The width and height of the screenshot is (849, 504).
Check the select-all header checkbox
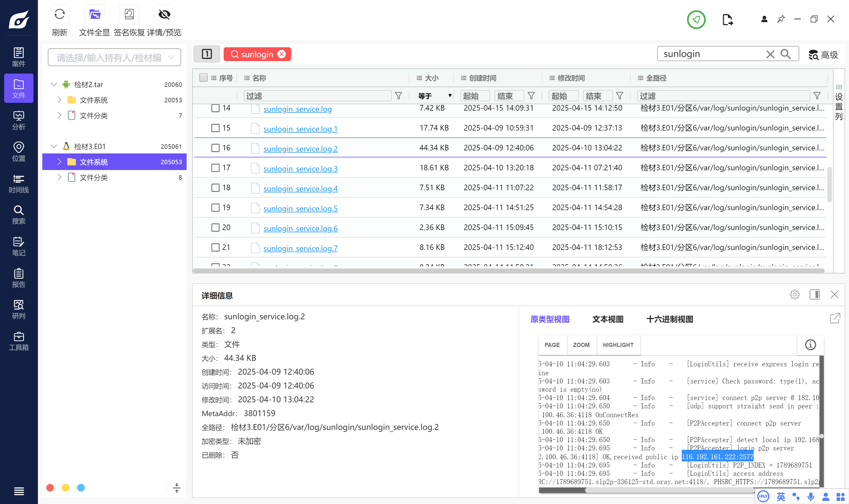(203, 77)
